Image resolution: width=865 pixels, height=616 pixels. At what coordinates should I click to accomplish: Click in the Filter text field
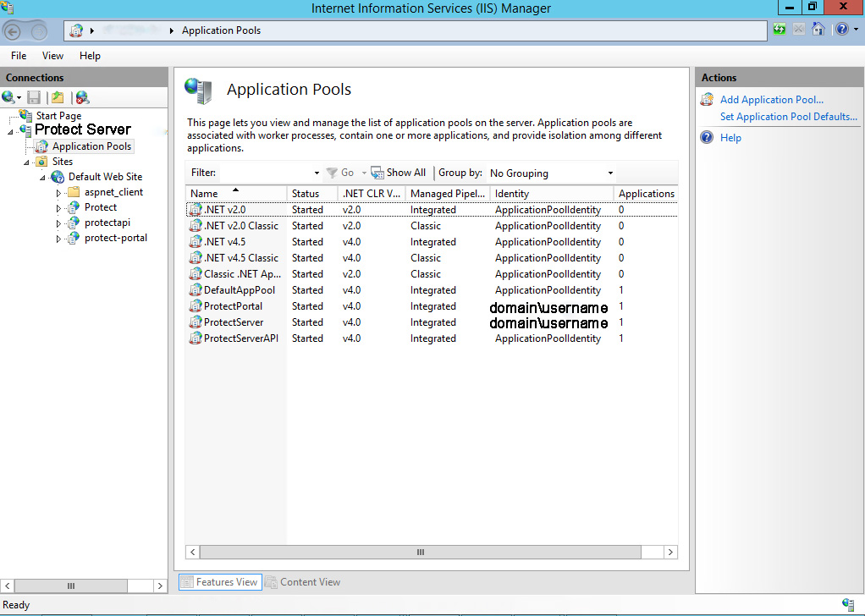point(266,173)
